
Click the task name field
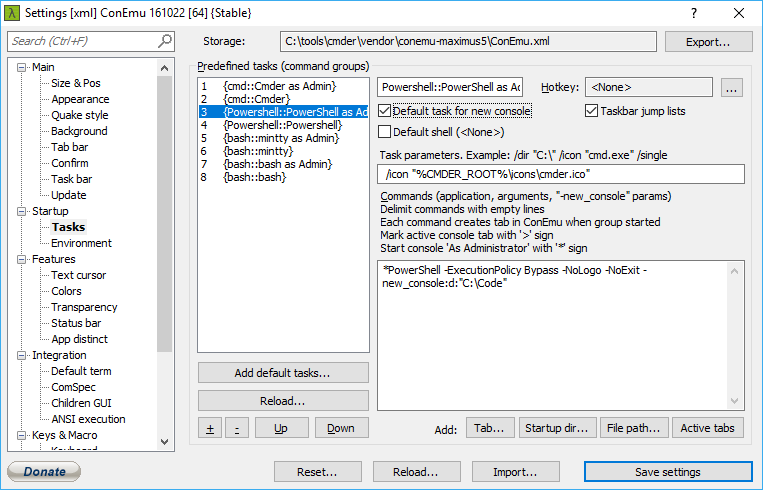[x=450, y=87]
